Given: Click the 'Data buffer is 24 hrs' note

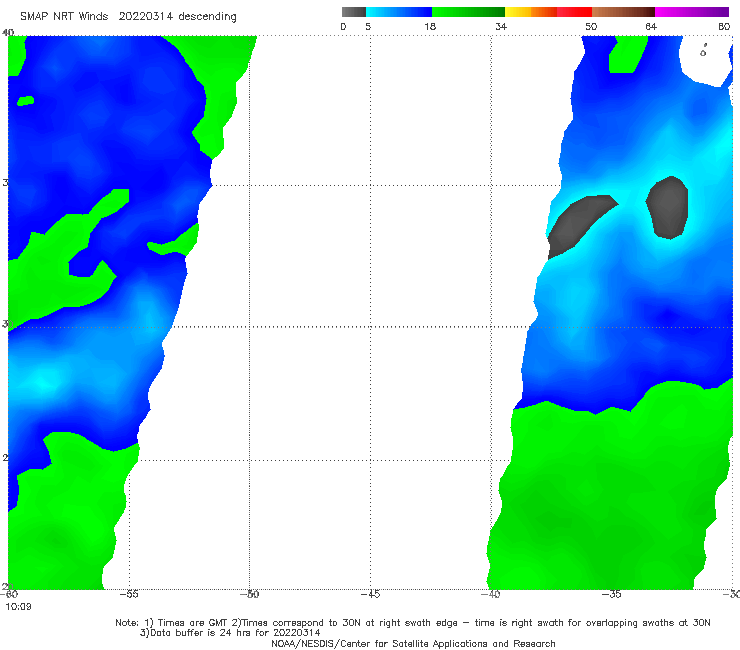Looking at the screenshot, I should pyautogui.click(x=229, y=633).
